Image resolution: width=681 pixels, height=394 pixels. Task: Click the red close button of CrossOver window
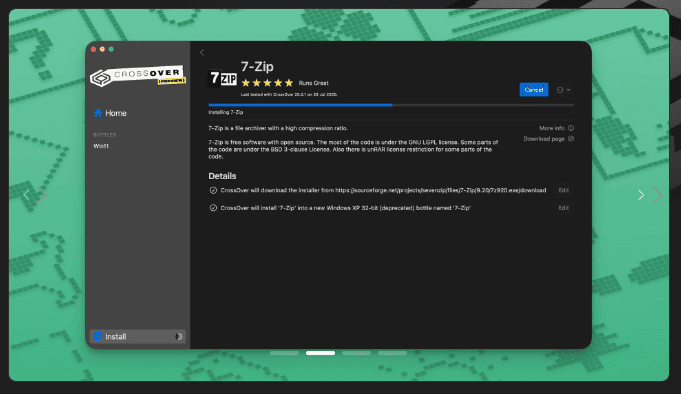click(x=93, y=49)
